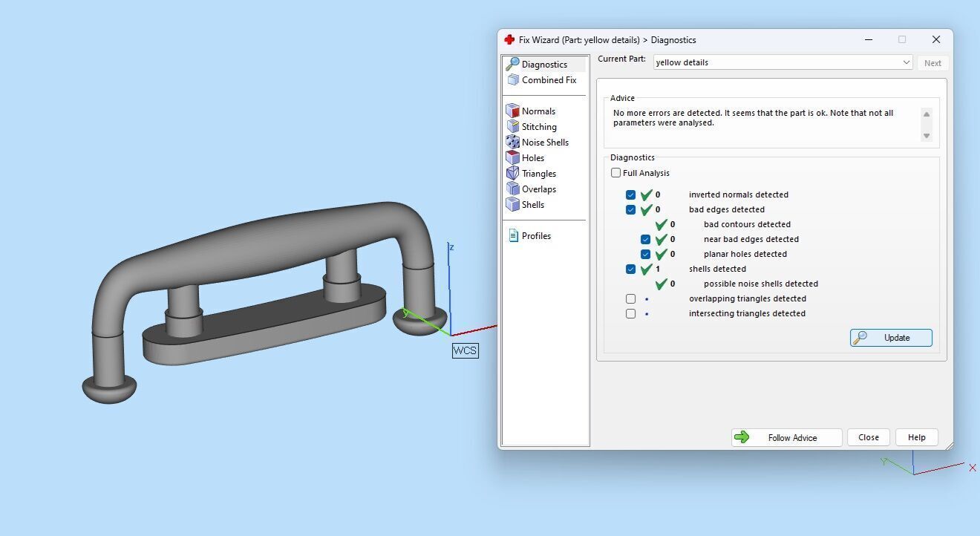The width and height of the screenshot is (980, 536).
Task: Click the 'shells detected' label text
Action: (x=717, y=269)
